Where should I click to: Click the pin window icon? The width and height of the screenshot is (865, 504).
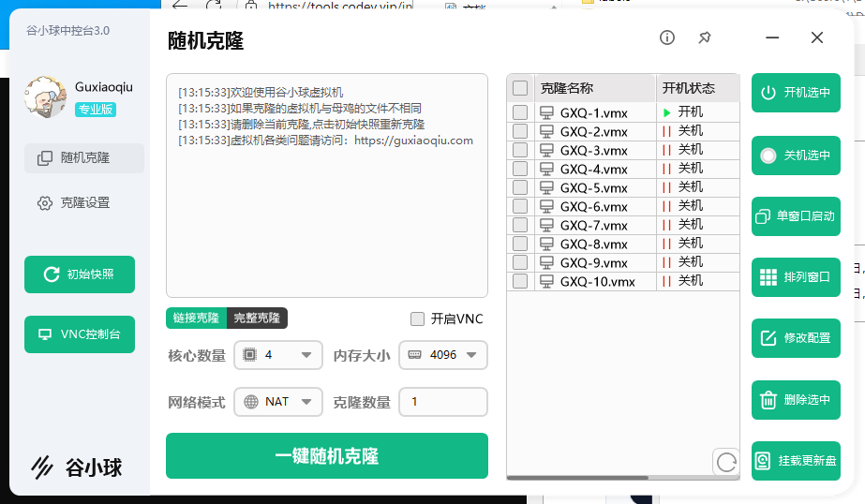point(705,37)
